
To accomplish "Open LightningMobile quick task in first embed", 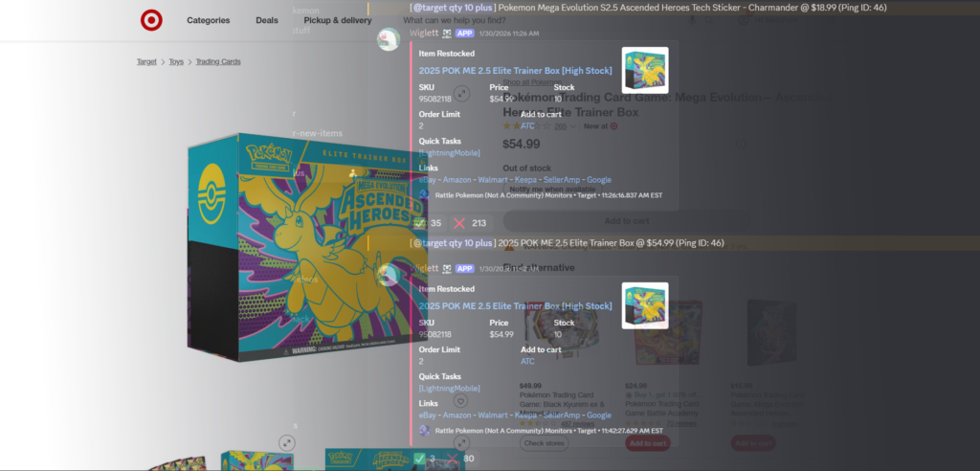I will [x=449, y=153].
